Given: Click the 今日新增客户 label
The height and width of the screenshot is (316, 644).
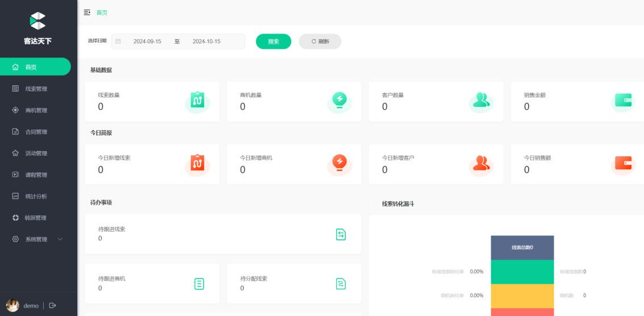Looking at the screenshot, I should 398,158.
